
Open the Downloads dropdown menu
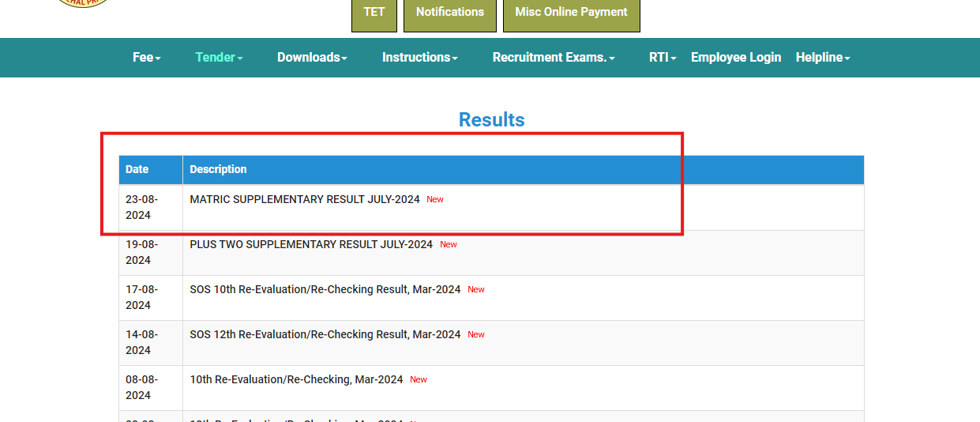312,58
